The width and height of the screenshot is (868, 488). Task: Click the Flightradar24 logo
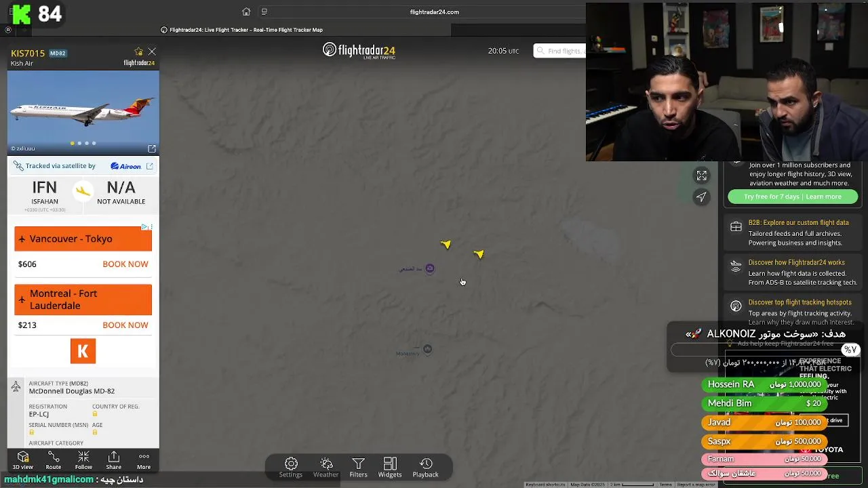pos(359,51)
